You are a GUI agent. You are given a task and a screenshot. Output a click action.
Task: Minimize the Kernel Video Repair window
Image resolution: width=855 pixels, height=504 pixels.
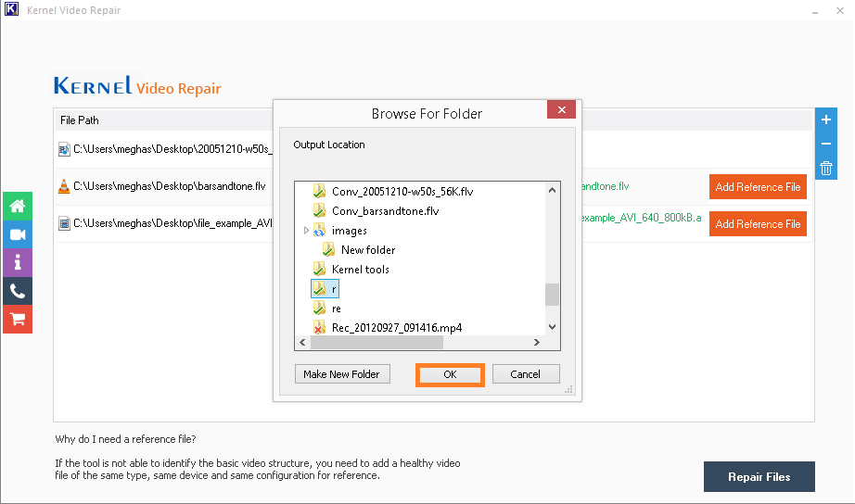point(814,11)
